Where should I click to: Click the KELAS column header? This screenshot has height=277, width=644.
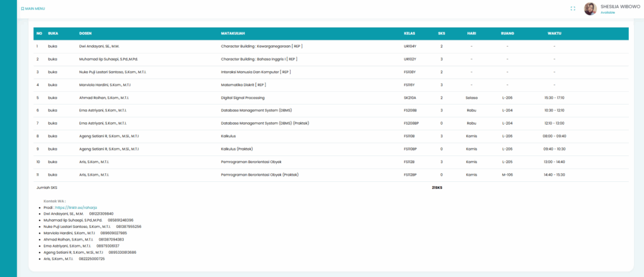click(409, 33)
